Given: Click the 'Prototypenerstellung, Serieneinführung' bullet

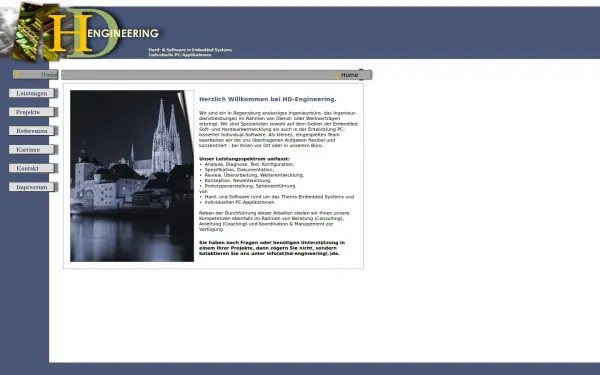Looking at the screenshot, I should coord(249,186).
